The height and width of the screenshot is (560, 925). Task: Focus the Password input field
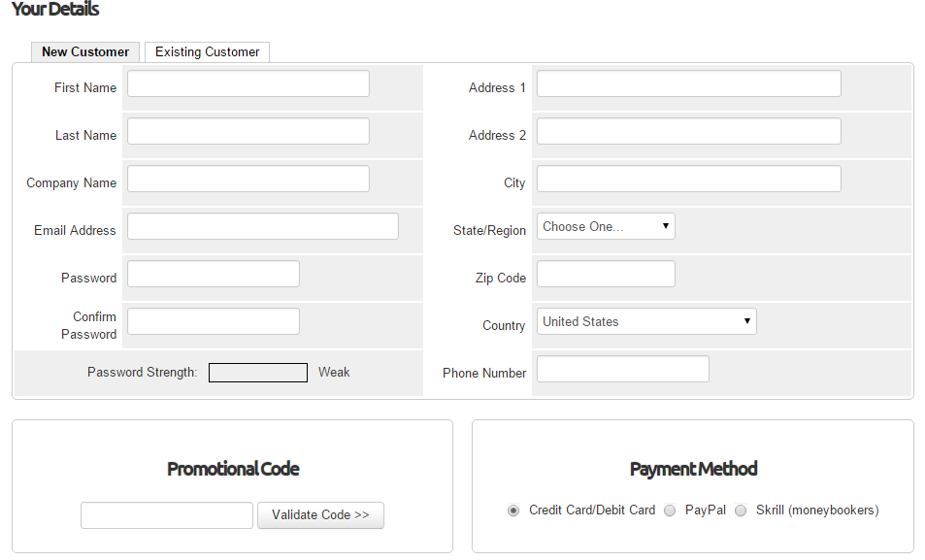click(214, 274)
